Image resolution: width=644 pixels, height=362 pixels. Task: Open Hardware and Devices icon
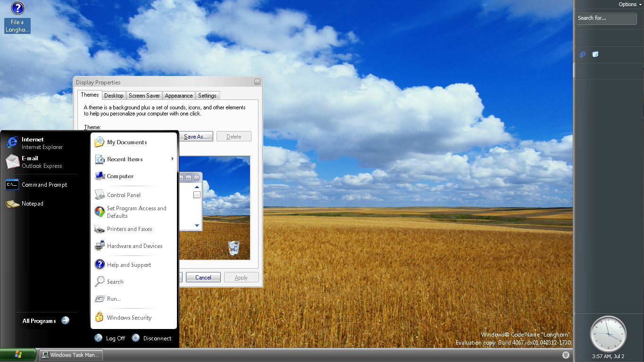click(100, 246)
